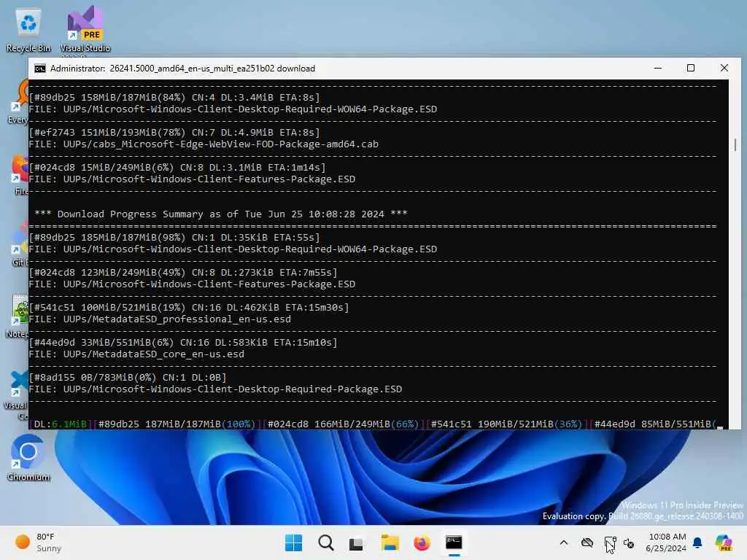Viewport: 747px width, 560px height.
Task: Click the '#8ad155 0B/783MiB(0%)' status line
Action: pos(128,378)
